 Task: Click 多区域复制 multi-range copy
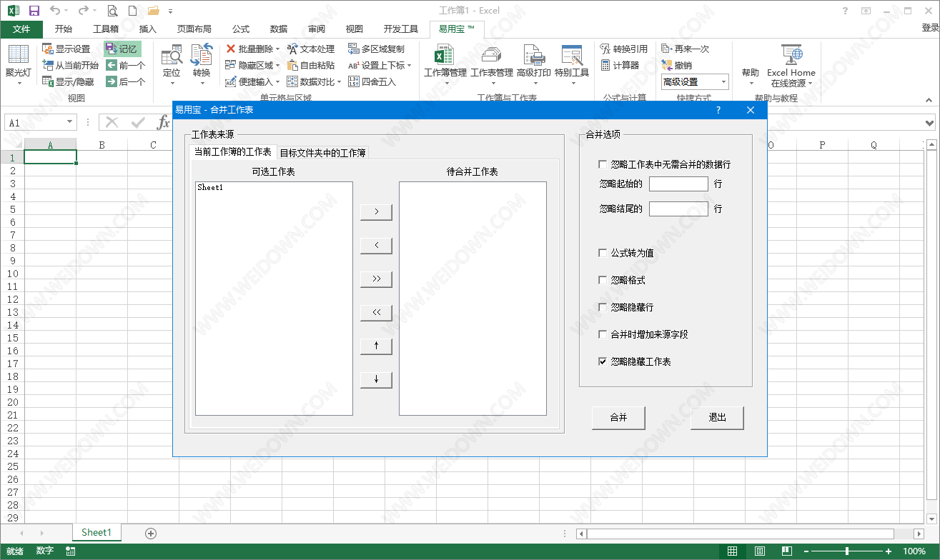tap(376, 49)
